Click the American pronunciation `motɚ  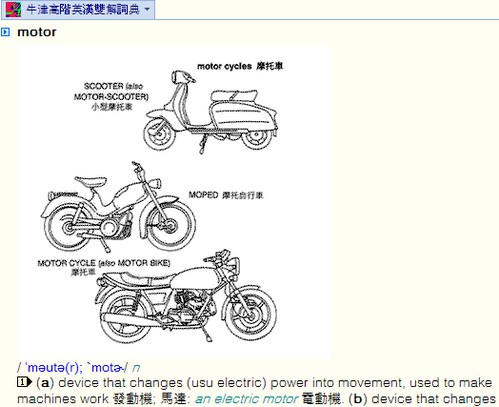[105, 368]
